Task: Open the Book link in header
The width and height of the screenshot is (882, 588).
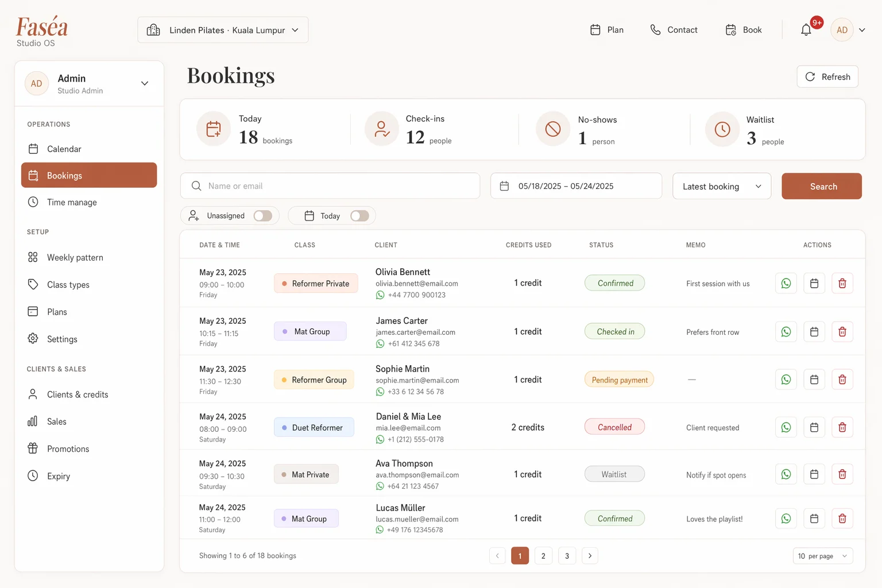Action: [744, 30]
